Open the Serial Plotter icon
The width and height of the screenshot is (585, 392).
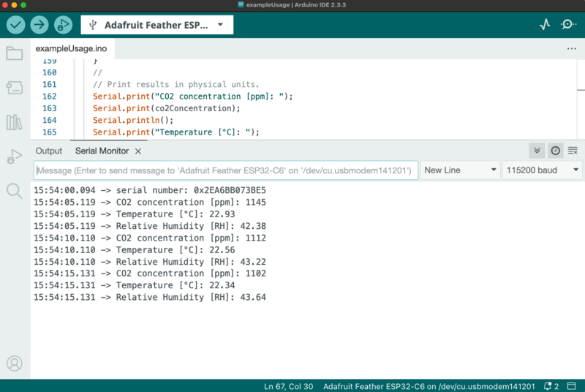tap(545, 25)
